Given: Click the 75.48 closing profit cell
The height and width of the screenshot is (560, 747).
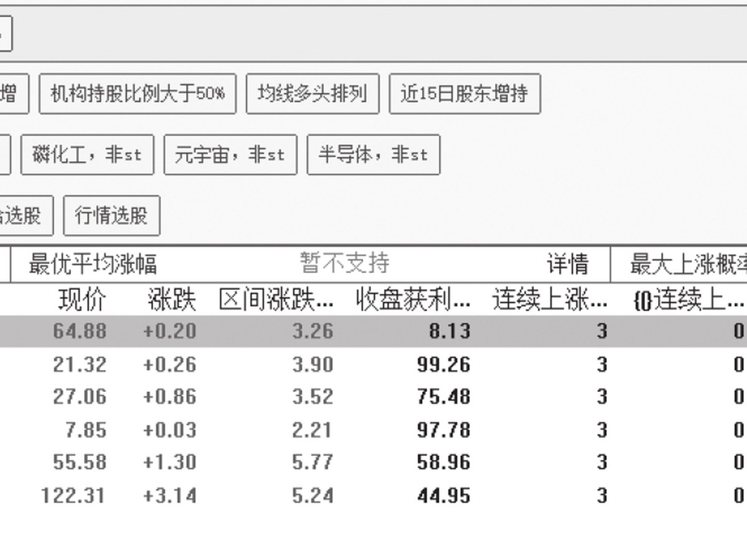Looking at the screenshot, I should point(443,397).
